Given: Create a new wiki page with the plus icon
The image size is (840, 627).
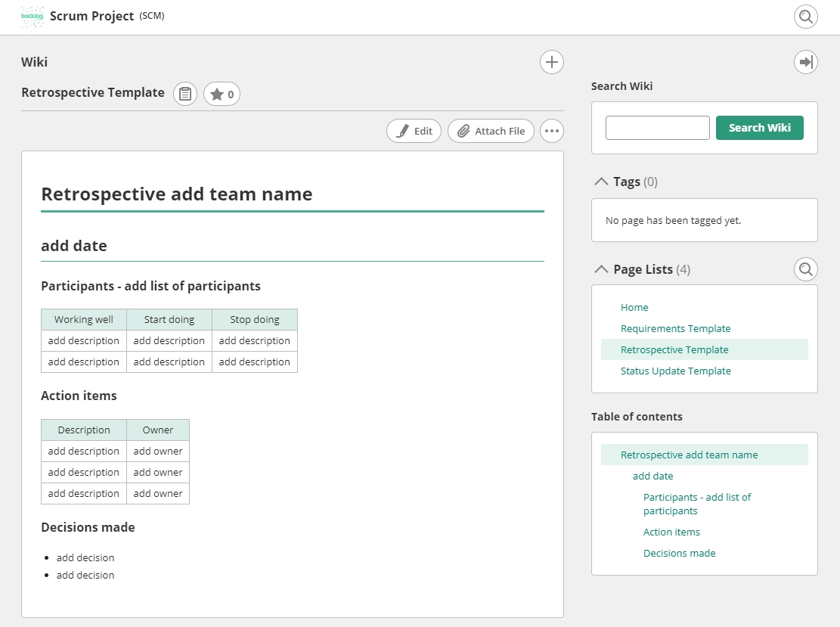Looking at the screenshot, I should pyautogui.click(x=551, y=62).
